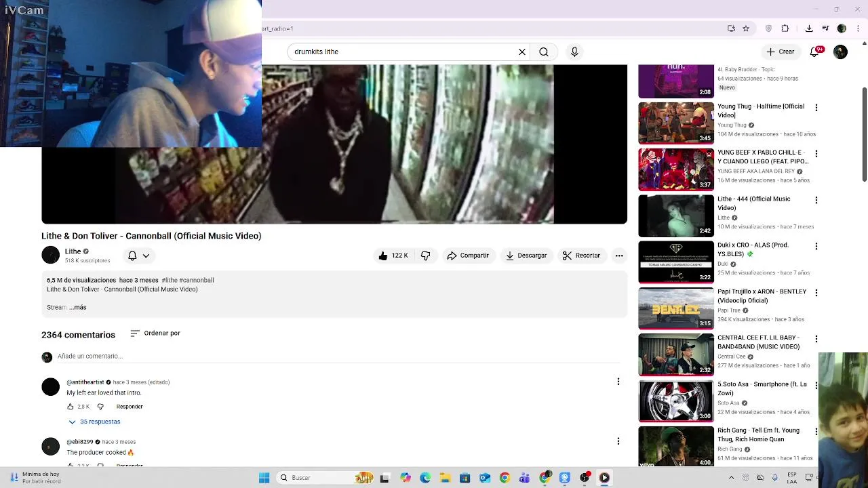This screenshot has width=868, height=488.
Task: Reply to @antitheartist via Responder
Action: (x=130, y=407)
